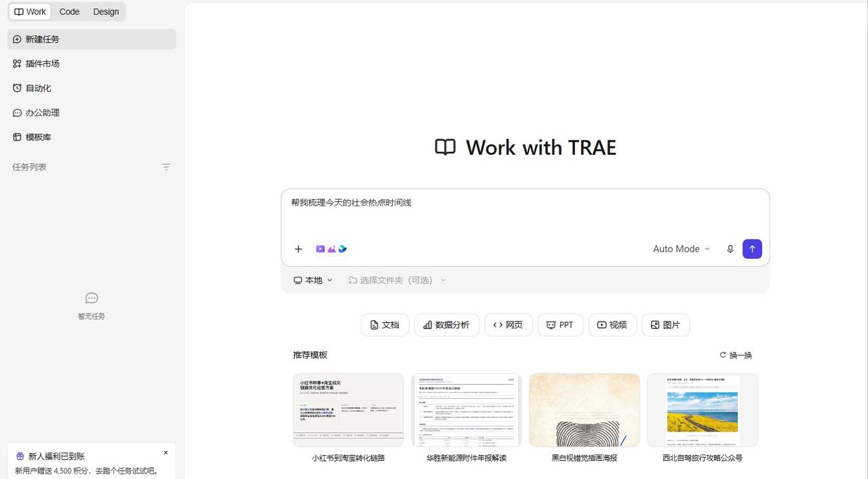Select the 视频 category button
The image size is (868, 479).
tap(612, 325)
